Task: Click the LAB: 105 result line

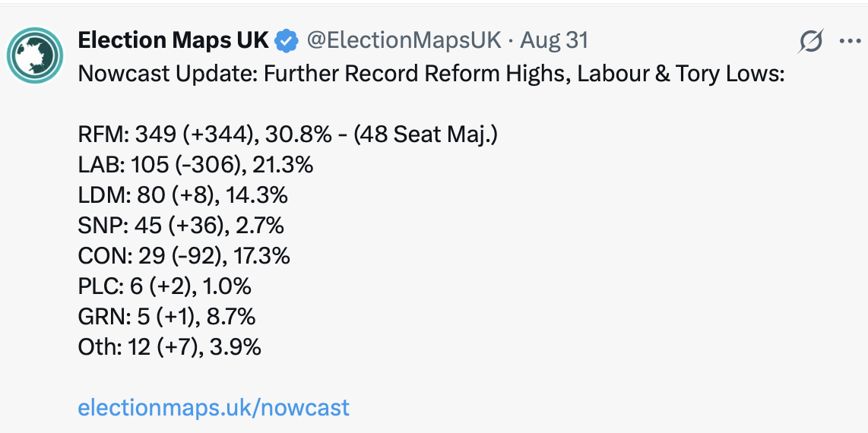Action: point(195,165)
